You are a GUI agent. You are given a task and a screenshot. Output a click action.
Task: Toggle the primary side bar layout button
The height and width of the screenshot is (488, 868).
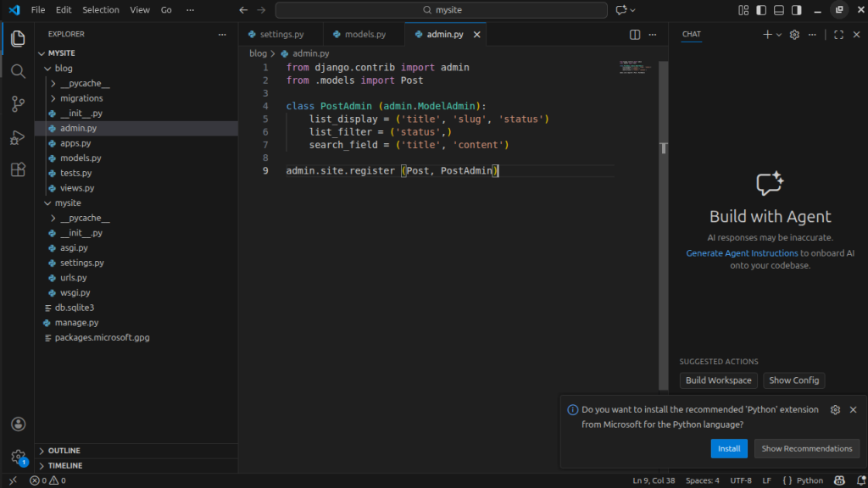click(x=761, y=10)
